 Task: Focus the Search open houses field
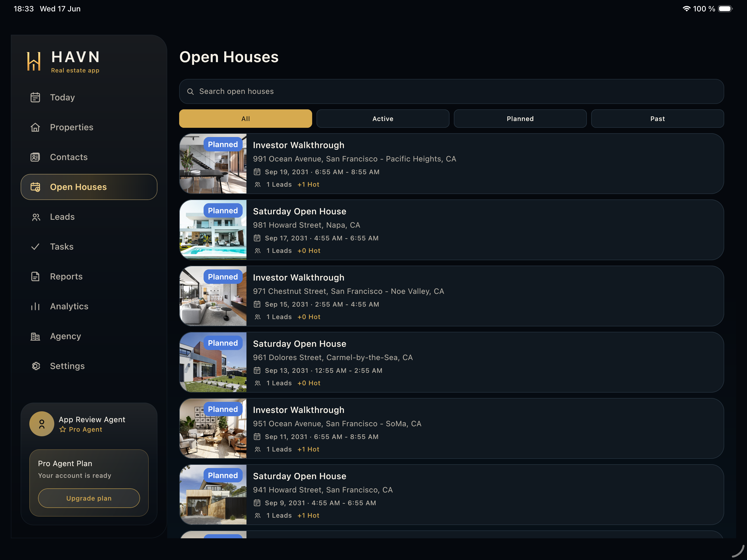[451, 91]
